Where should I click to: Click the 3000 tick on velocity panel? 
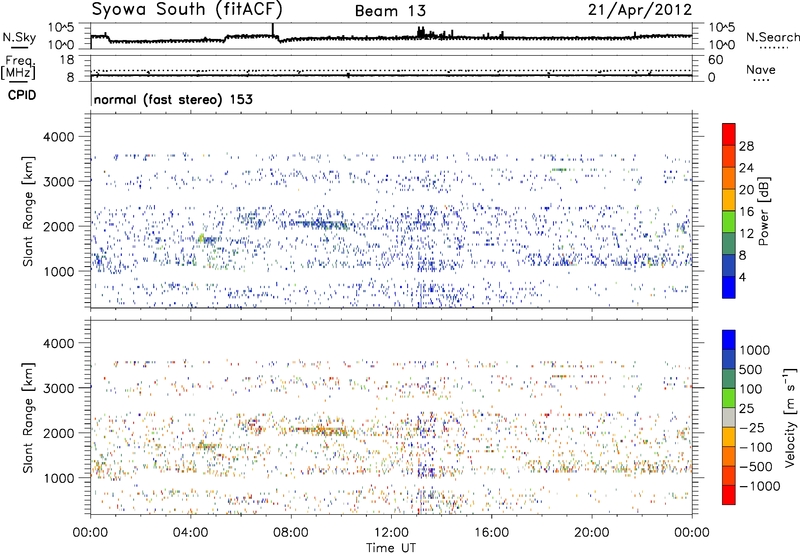click(x=58, y=388)
